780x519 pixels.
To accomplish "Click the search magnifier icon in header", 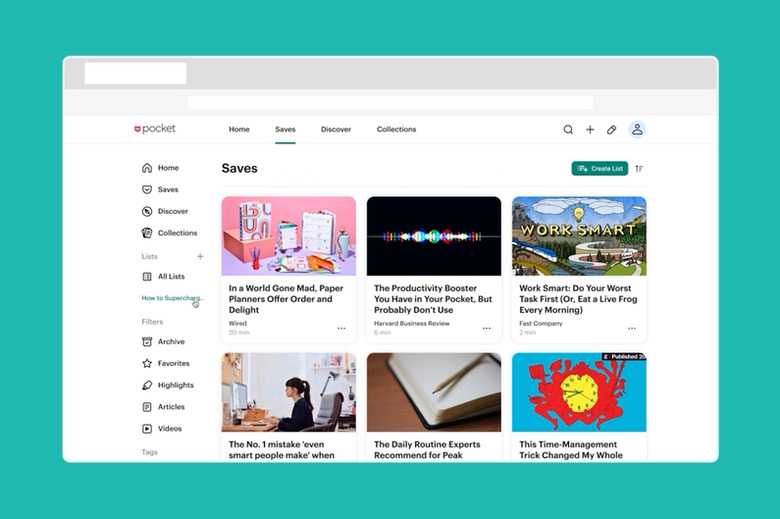I will 568,129.
